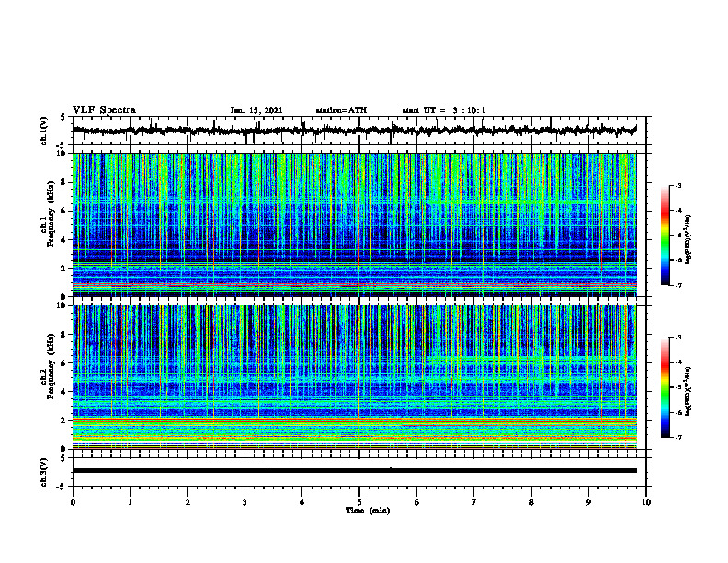Click the "-3" tick on ch.1 colorbar
The image size is (728, 563).
[x=678, y=186]
